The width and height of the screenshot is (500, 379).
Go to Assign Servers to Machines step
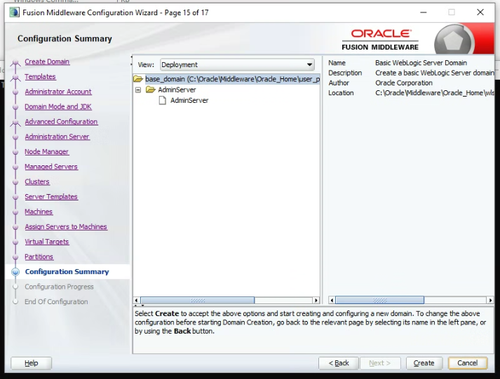pyautogui.click(x=66, y=227)
